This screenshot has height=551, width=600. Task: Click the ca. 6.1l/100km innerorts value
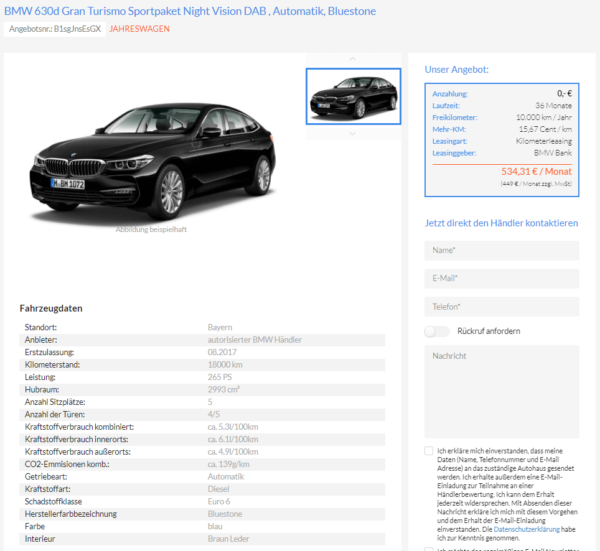[x=233, y=439]
